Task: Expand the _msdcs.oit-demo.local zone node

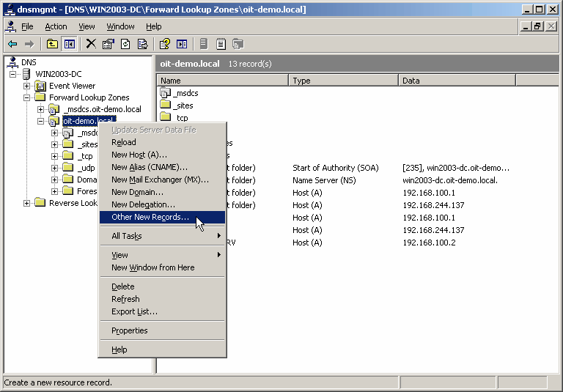Action: 41,109
